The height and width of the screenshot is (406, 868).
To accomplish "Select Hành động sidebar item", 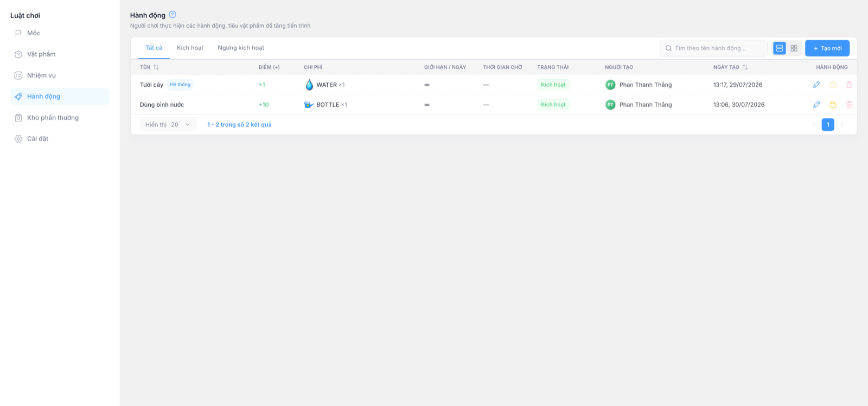I will (60, 97).
